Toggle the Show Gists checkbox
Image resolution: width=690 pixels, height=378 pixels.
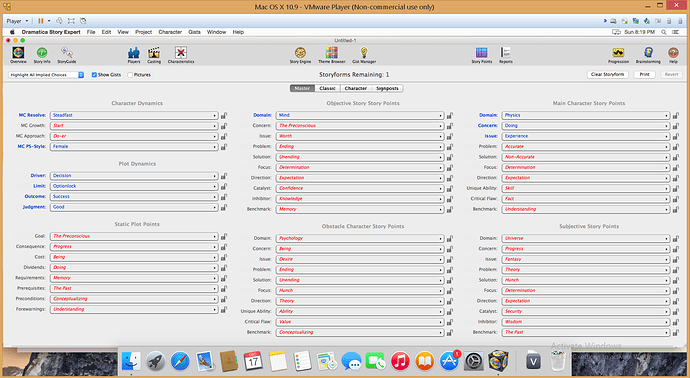pos(94,75)
